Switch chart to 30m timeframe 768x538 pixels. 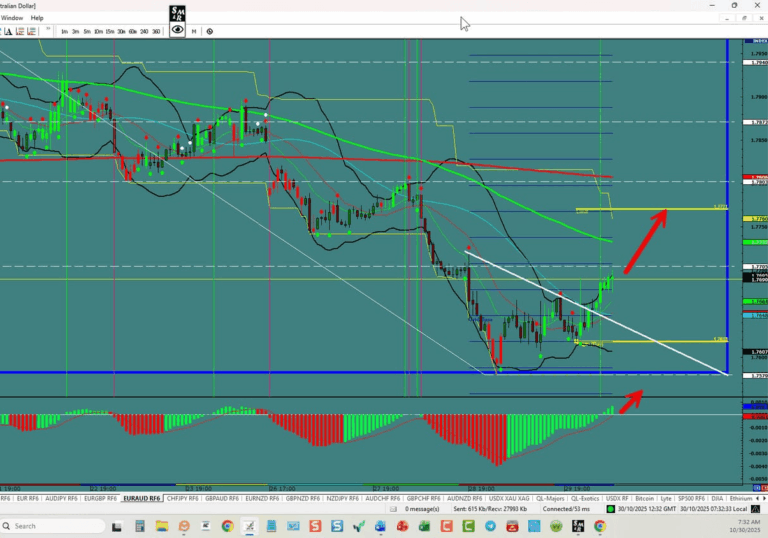click(121, 31)
